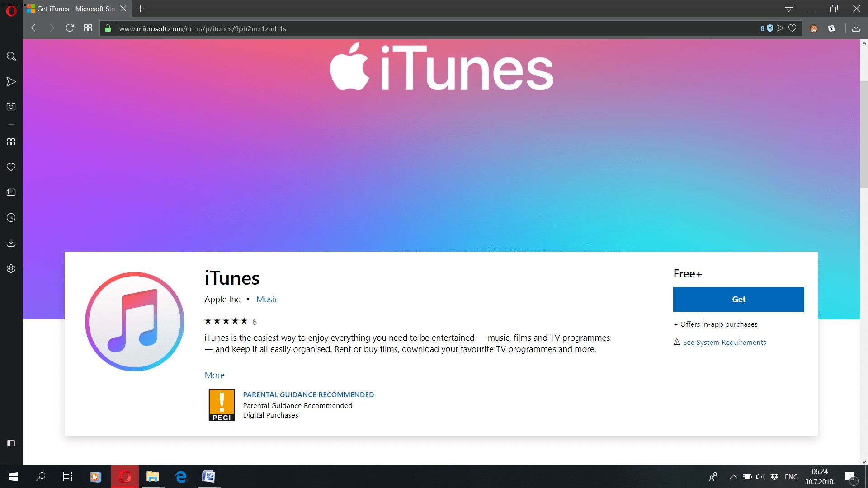Viewport: 868px width, 488px height.
Task: Go forward to the next page
Action: coord(52,28)
